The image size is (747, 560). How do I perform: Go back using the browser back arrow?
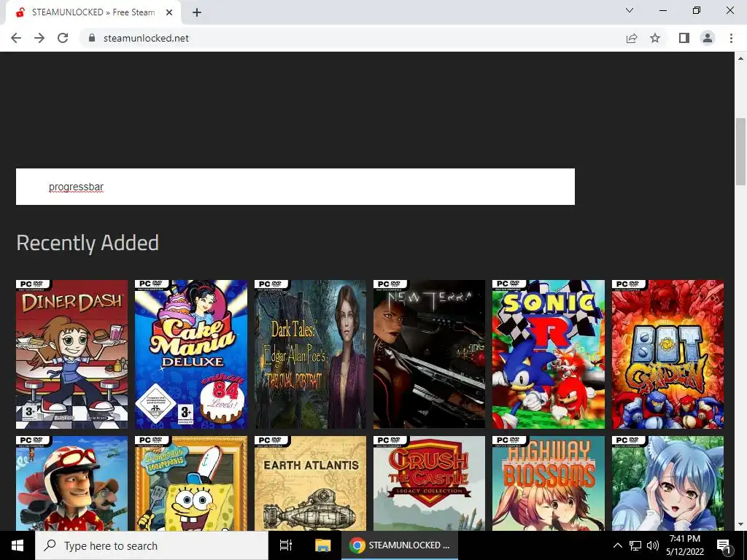coord(16,38)
